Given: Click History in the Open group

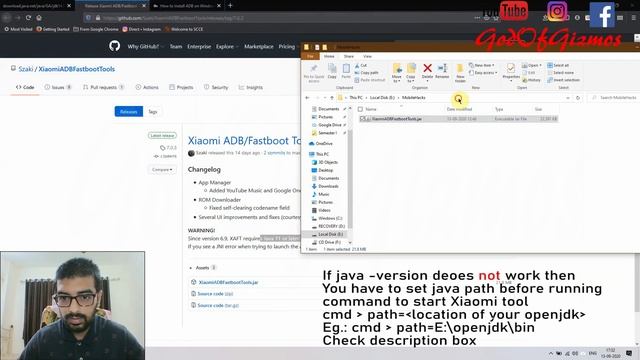Looking at the screenshot, I should [x=531, y=80].
